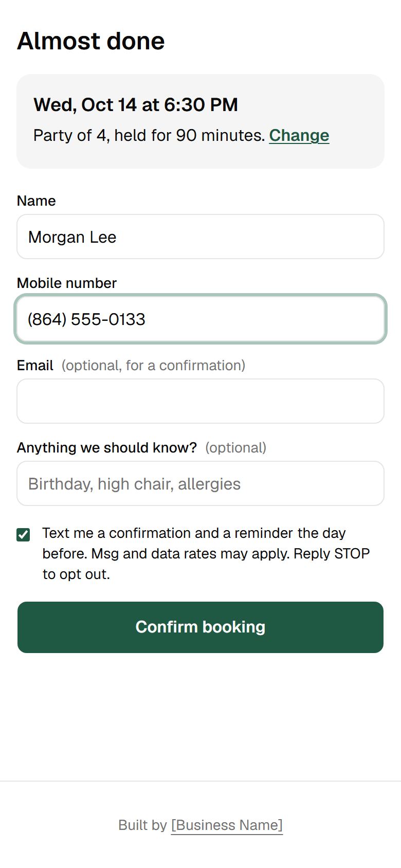This screenshot has width=401, height=868.
Task: Click the Name field label
Action: point(36,201)
